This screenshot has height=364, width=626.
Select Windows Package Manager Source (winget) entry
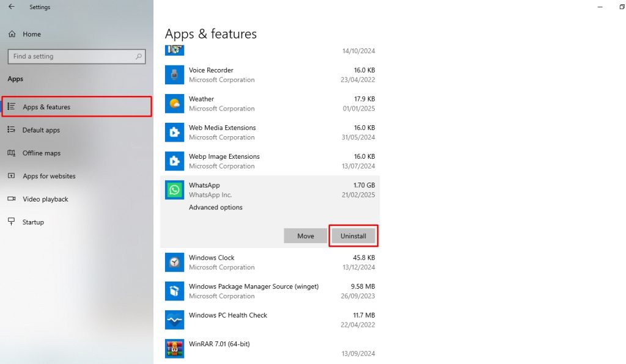coord(270,291)
